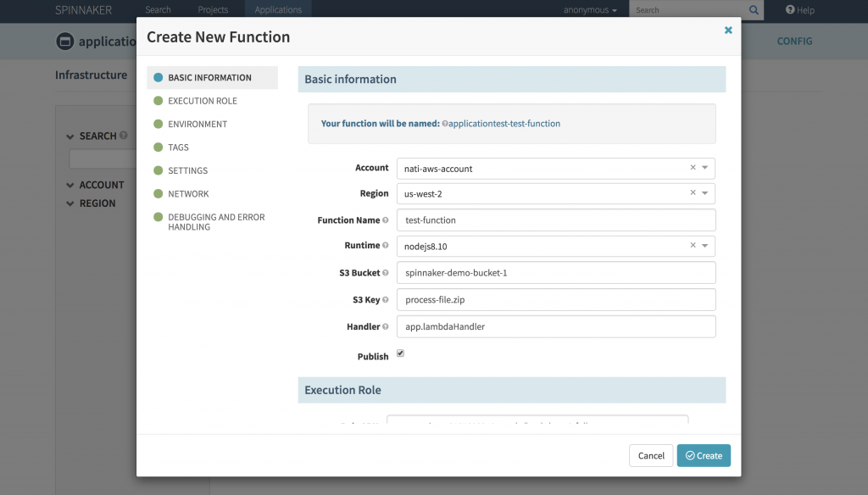The width and height of the screenshot is (868, 495).
Task: Select the EXECUTION ROLE wizard step
Action: [203, 100]
